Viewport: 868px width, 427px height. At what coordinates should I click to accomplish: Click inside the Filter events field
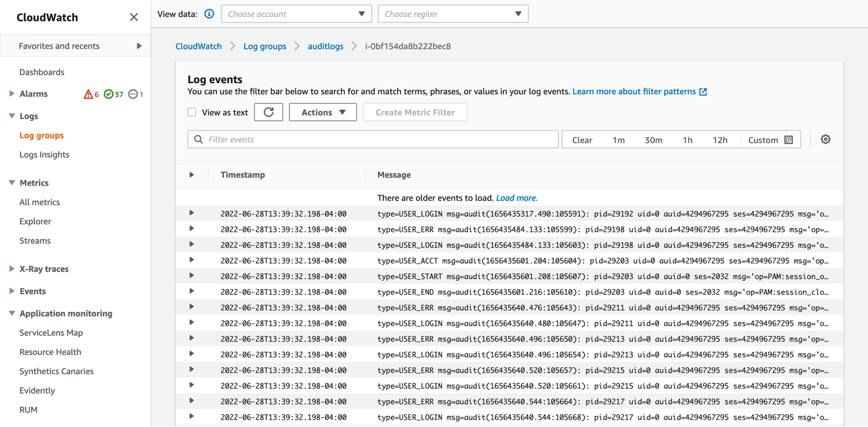click(x=373, y=139)
